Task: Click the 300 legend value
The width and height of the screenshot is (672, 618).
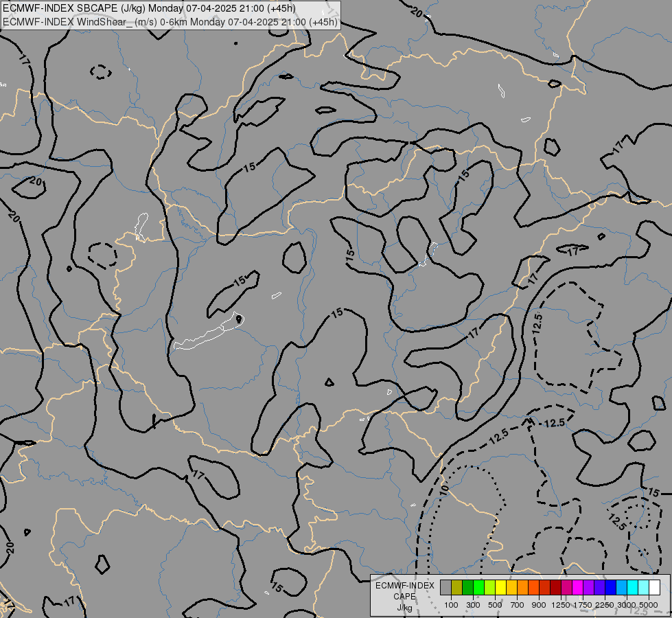Action: tap(473, 605)
